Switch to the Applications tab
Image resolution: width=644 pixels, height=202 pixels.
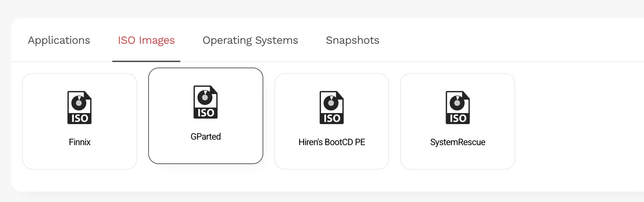[59, 40]
